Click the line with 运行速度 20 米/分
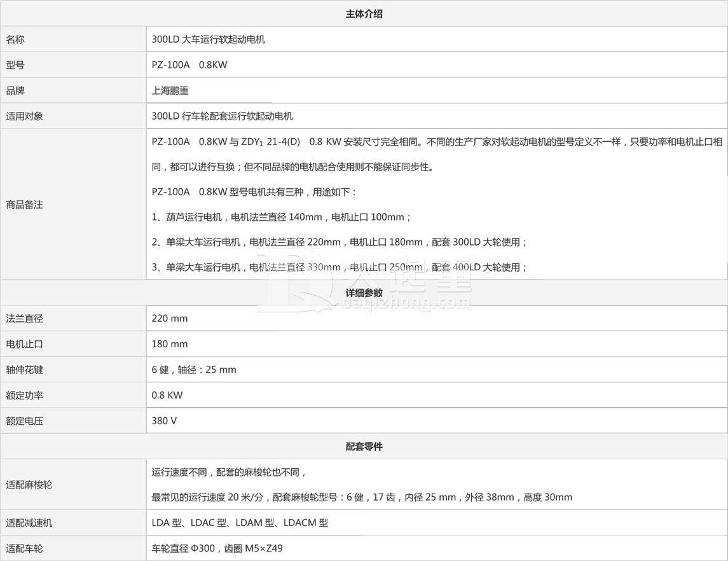This screenshot has width=728, height=561. (362, 497)
